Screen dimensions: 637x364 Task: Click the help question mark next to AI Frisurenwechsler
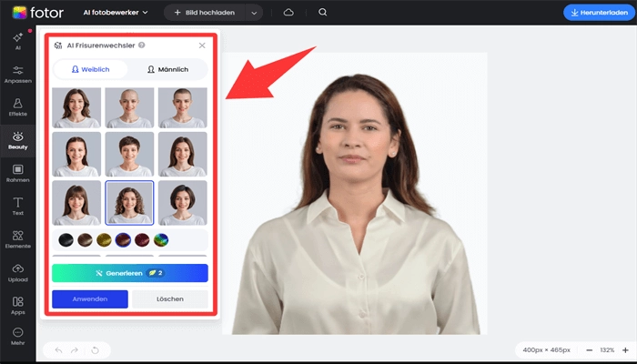click(141, 45)
